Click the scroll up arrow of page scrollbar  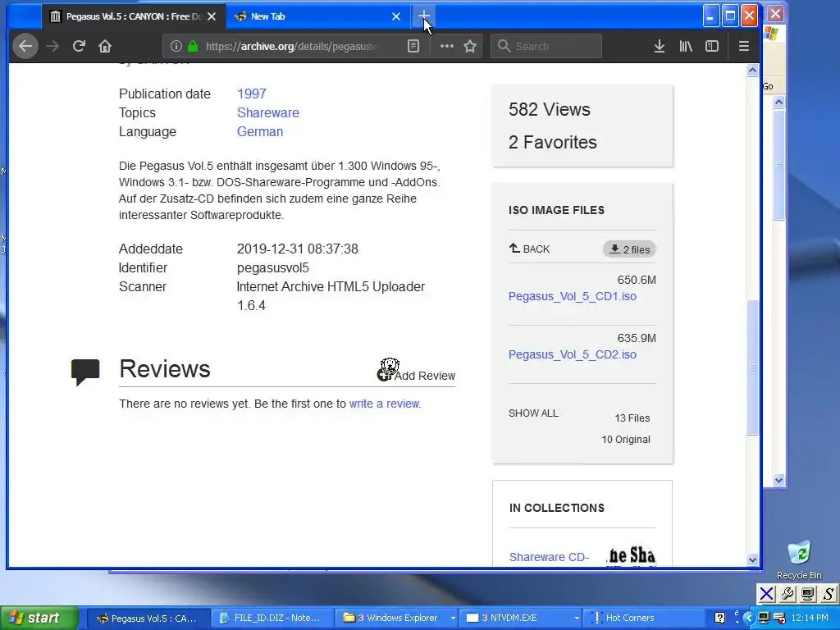[x=752, y=71]
